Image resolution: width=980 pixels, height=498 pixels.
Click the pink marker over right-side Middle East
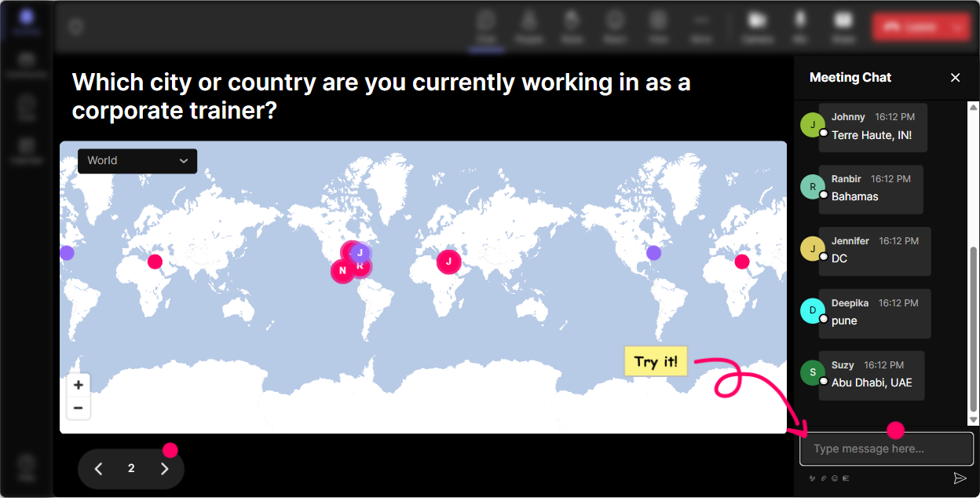click(742, 262)
